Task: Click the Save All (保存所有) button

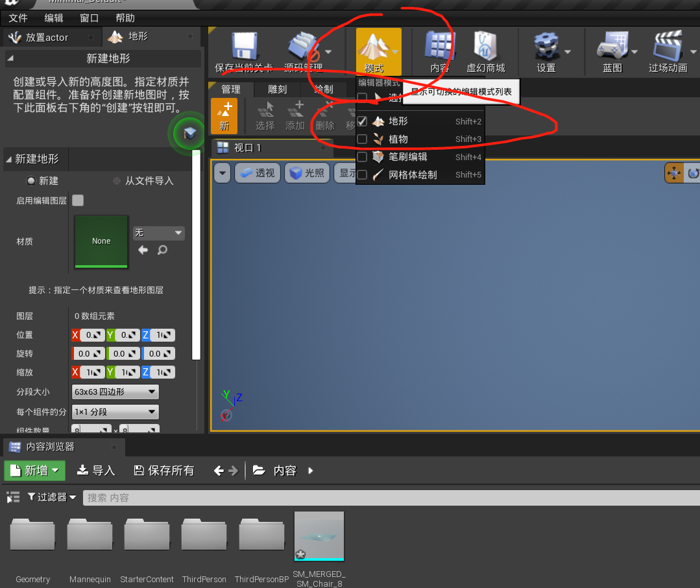Action: pyautogui.click(x=164, y=471)
